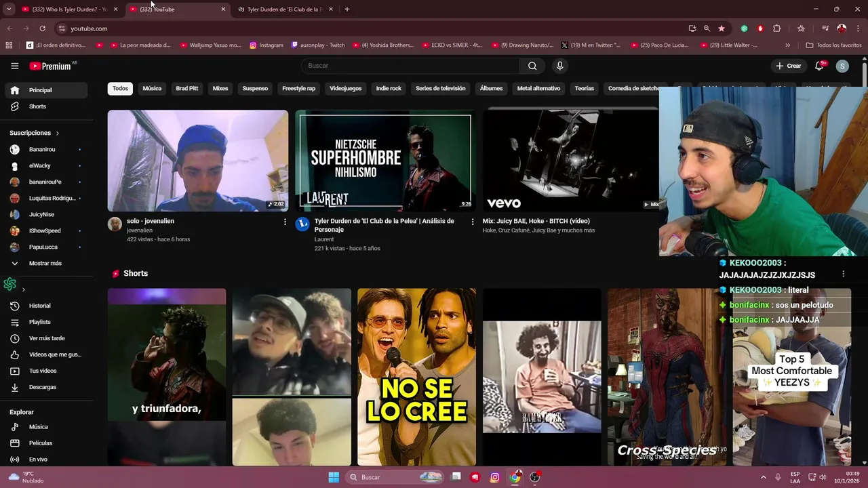Image resolution: width=868 pixels, height=488 pixels.
Task: Reload the page
Action: [42, 28]
